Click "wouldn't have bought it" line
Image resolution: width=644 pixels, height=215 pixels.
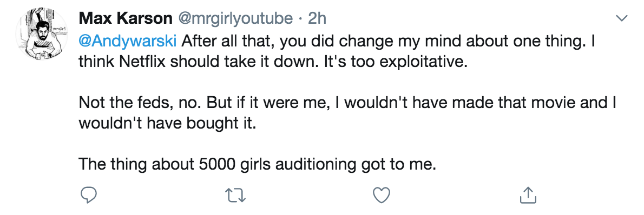click(x=167, y=123)
